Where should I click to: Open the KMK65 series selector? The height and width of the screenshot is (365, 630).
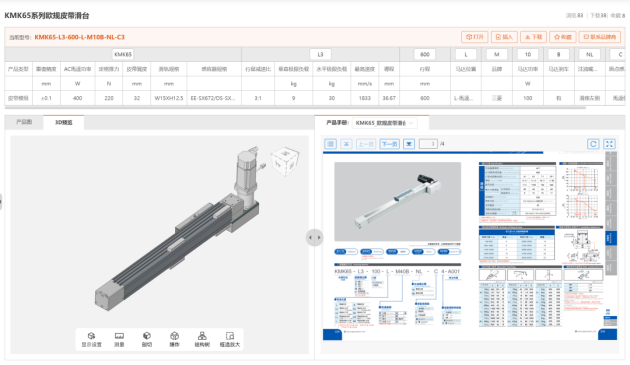(123, 54)
